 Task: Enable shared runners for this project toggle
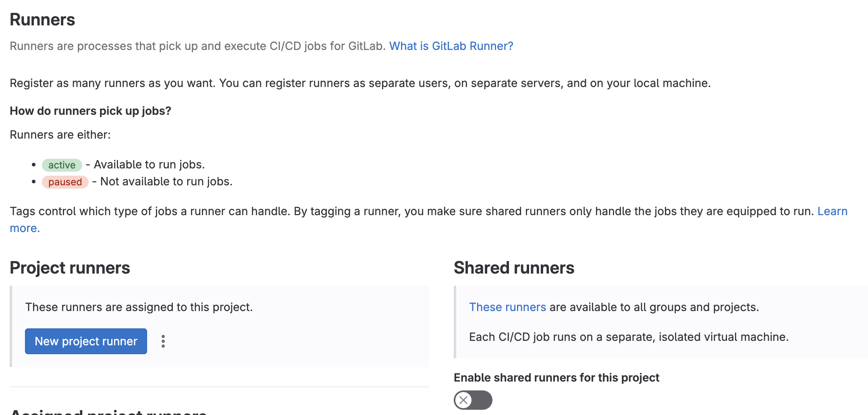pos(473,400)
